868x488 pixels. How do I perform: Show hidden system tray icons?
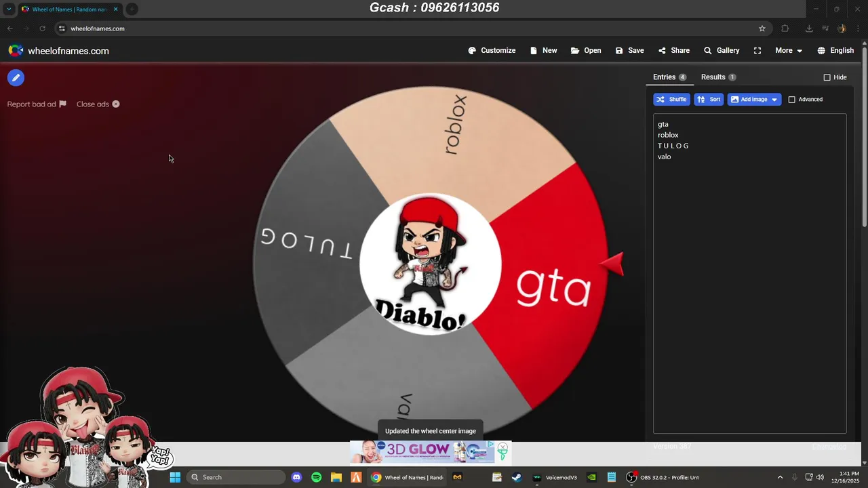(780, 477)
